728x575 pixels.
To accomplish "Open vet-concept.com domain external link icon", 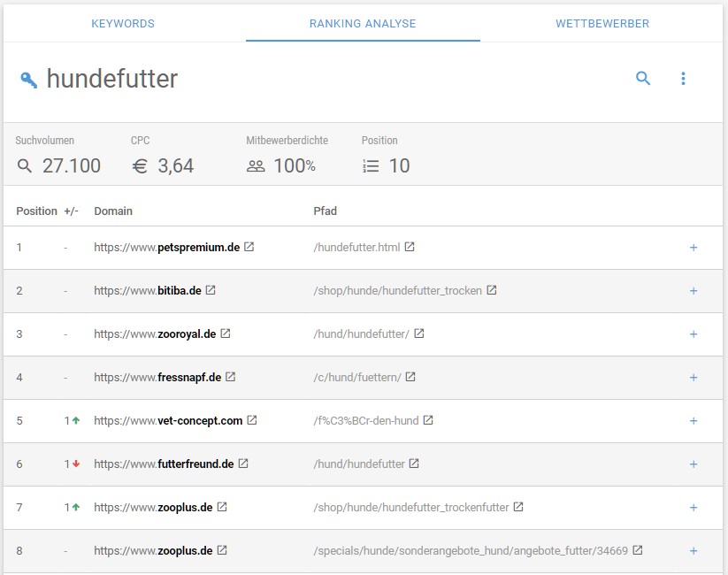I will coord(252,420).
